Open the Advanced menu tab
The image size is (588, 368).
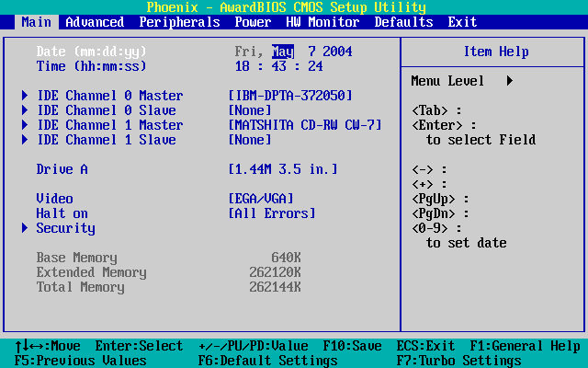[x=95, y=22]
